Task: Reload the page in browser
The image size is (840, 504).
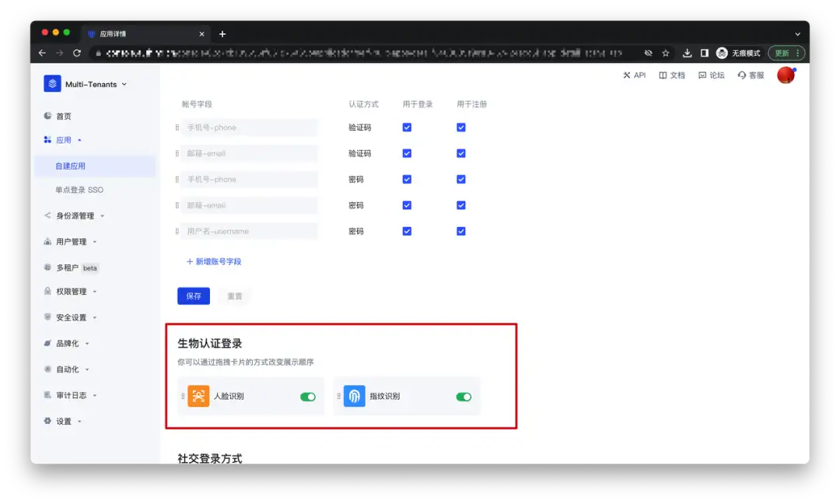Action: coord(76,53)
